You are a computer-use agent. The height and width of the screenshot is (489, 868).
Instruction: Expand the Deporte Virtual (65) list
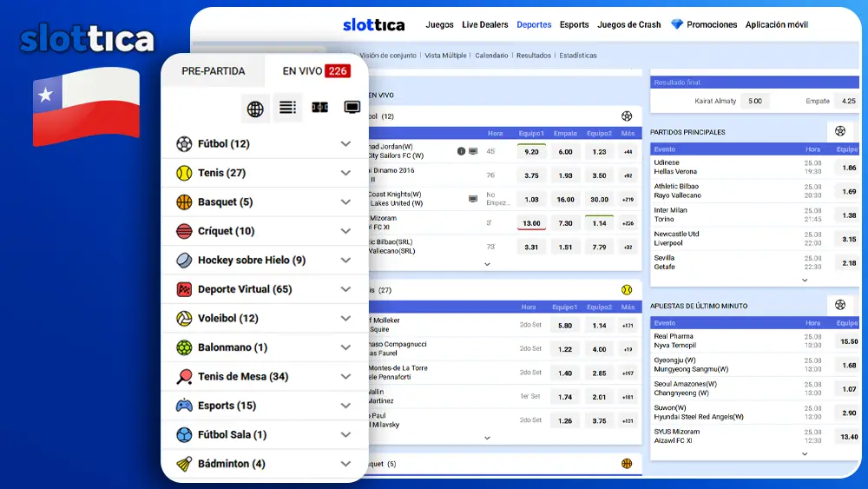click(345, 289)
